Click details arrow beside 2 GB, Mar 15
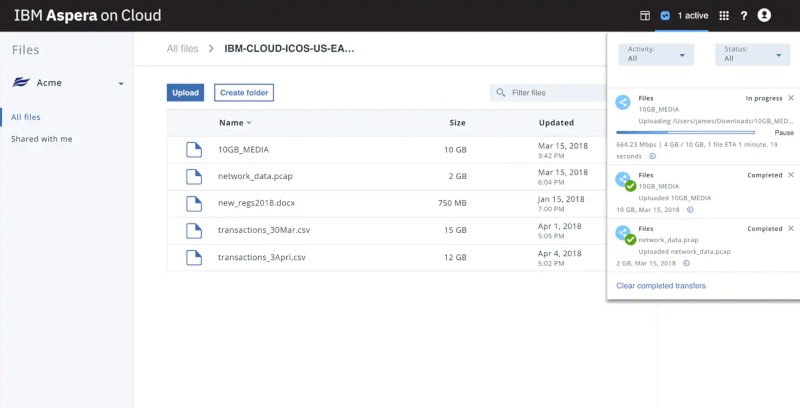 [686, 263]
